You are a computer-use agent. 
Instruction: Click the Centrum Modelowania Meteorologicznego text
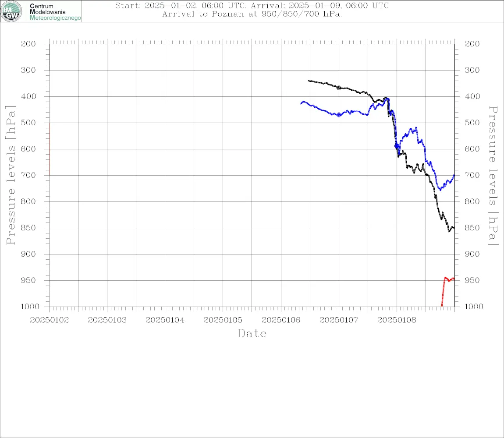55,12
